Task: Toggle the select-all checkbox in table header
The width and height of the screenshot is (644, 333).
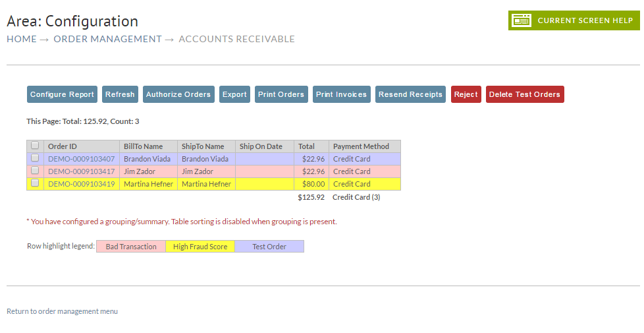Action: (35, 146)
